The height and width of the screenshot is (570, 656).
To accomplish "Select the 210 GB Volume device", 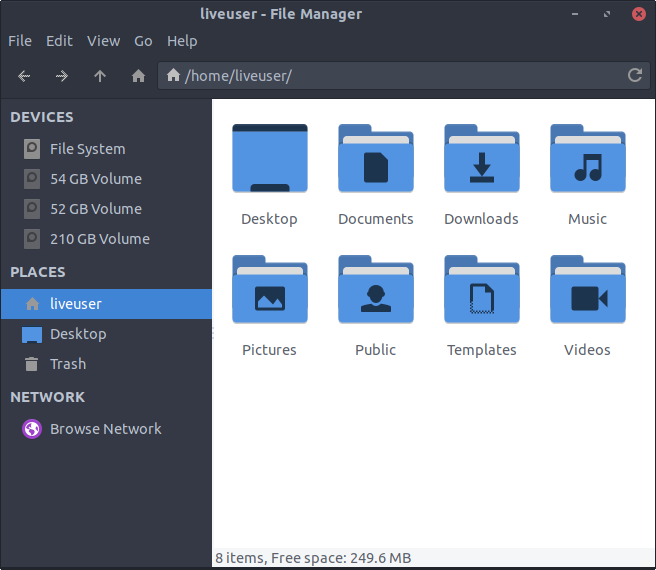I will click(99, 239).
